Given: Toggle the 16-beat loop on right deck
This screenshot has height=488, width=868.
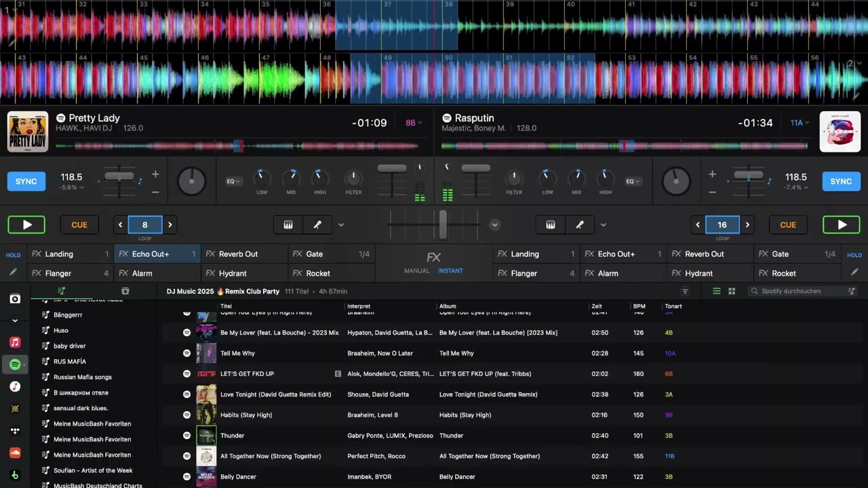Looking at the screenshot, I should point(722,225).
